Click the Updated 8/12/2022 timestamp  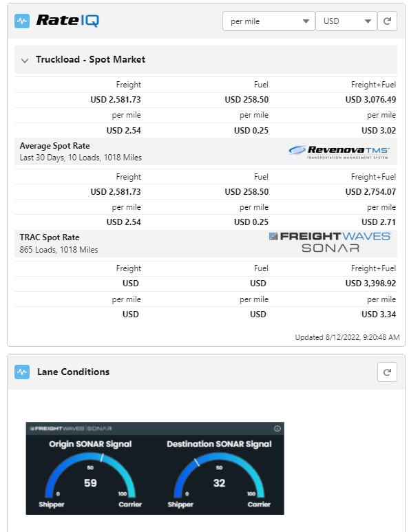pyautogui.click(x=347, y=337)
